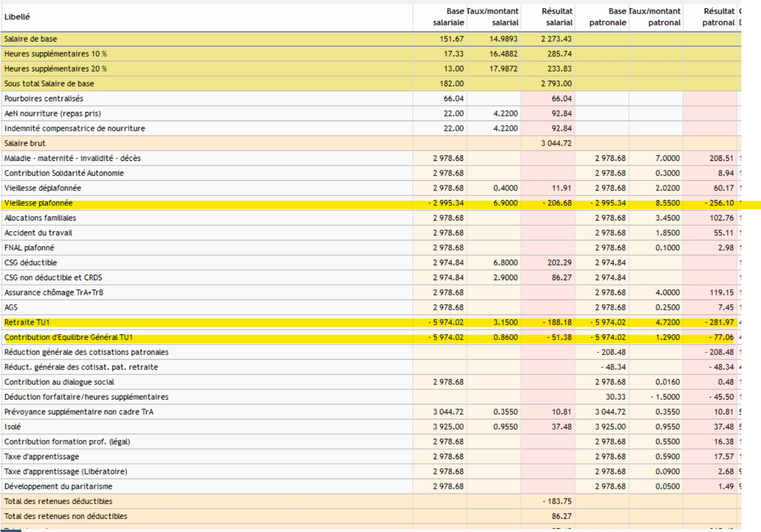
Task: Select the Sous total Salaire de base value 2 793.00
Action: click(x=556, y=84)
